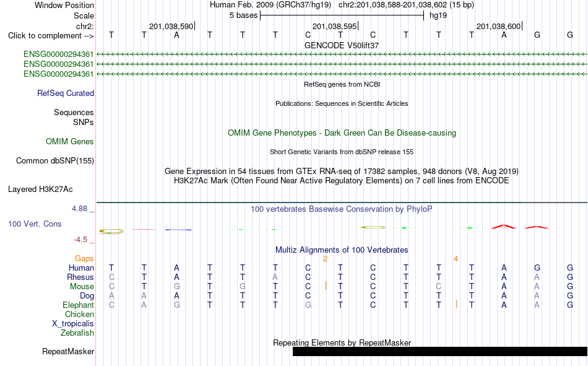Screen dimensions: 588x366
Task: Click 'Click to complement -->' label
Action: 51,36
